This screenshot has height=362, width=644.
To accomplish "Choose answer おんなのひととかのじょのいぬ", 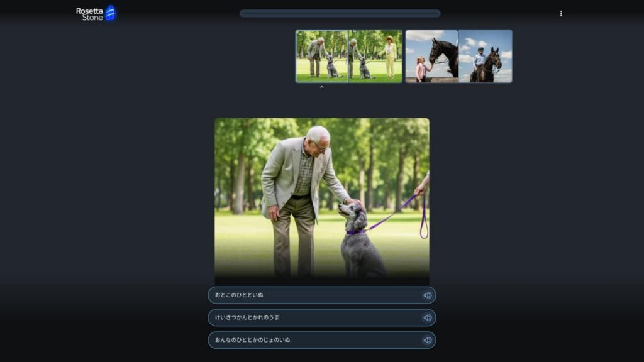I will click(321, 340).
